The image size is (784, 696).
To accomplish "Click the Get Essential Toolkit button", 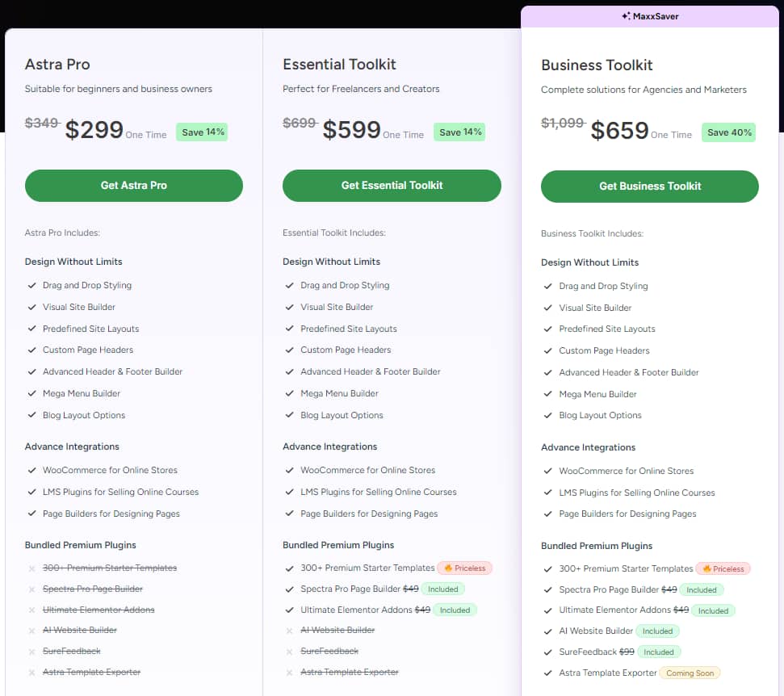I will tap(392, 186).
